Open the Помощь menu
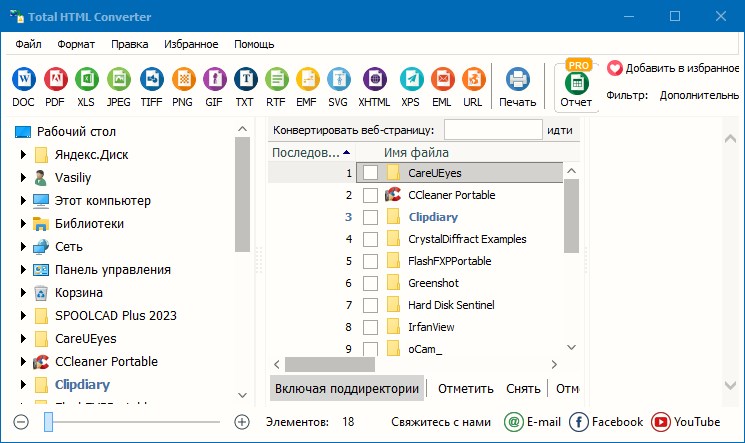This screenshot has width=745, height=443. [x=254, y=44]
